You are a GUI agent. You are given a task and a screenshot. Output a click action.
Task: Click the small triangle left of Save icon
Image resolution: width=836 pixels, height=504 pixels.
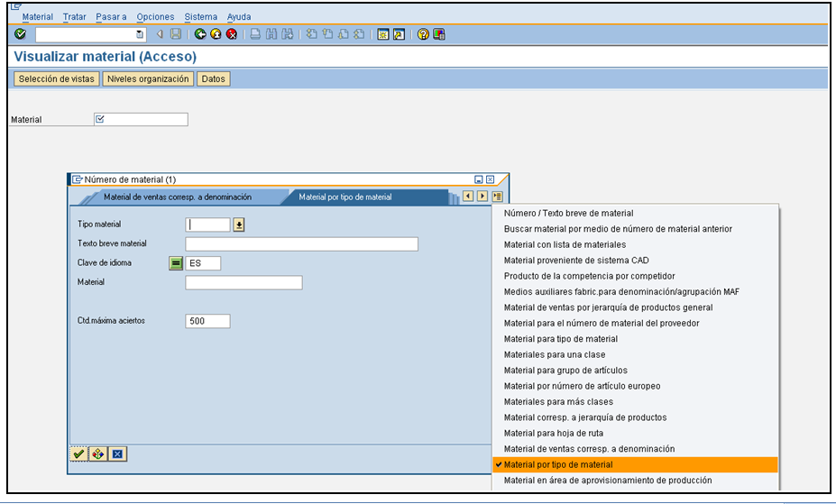point(160,34)
